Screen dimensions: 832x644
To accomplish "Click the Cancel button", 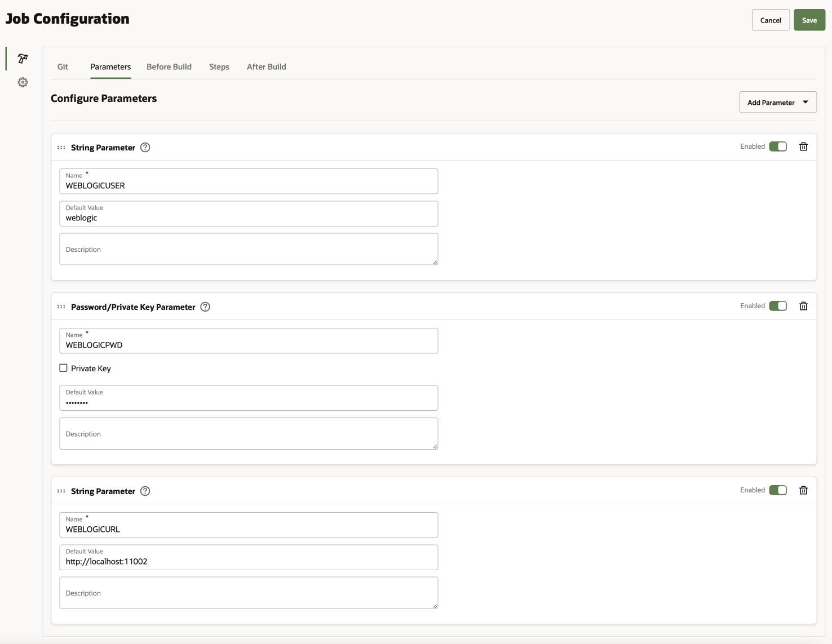I will [771, 20].
